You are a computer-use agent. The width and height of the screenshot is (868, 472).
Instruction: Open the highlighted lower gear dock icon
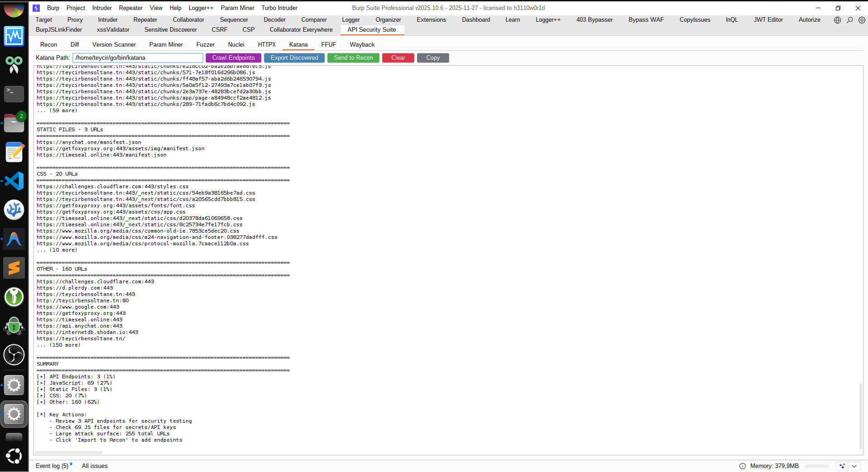14,414
